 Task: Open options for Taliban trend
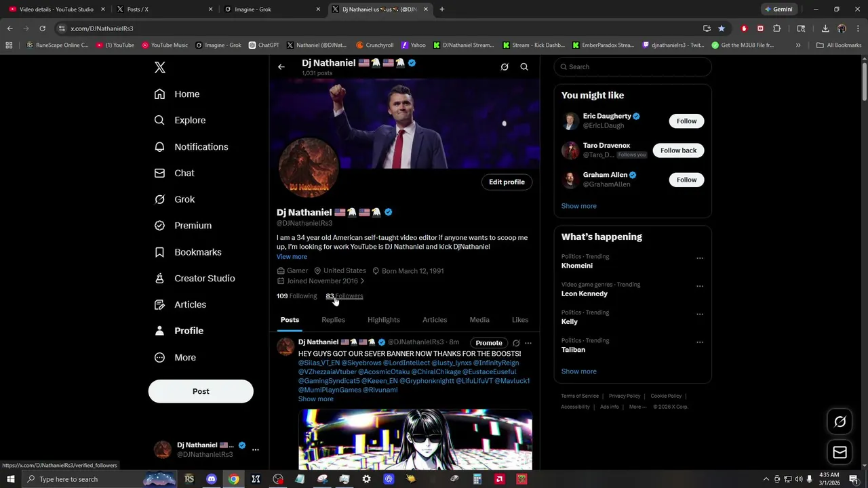(700, 342)
